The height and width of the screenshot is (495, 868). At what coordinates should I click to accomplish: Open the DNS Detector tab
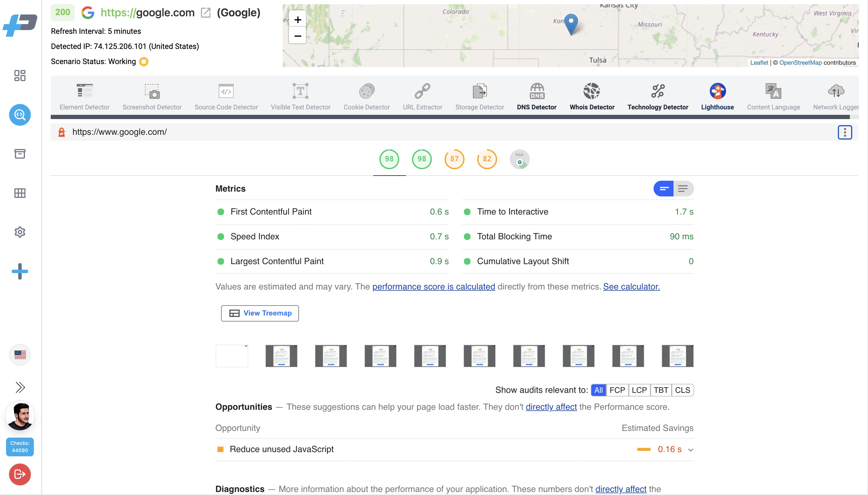click(x=536, y=97)
